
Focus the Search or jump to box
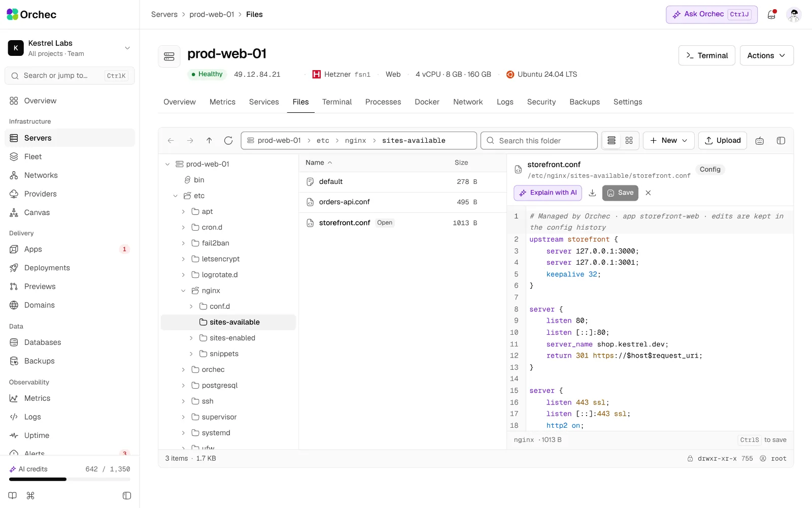[70, 76]
